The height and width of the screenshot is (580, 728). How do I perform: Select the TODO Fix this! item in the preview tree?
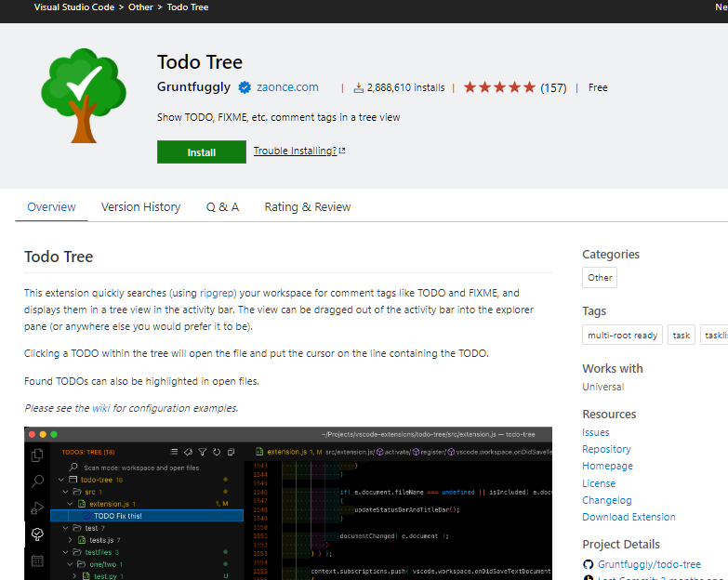coord(117,516)
